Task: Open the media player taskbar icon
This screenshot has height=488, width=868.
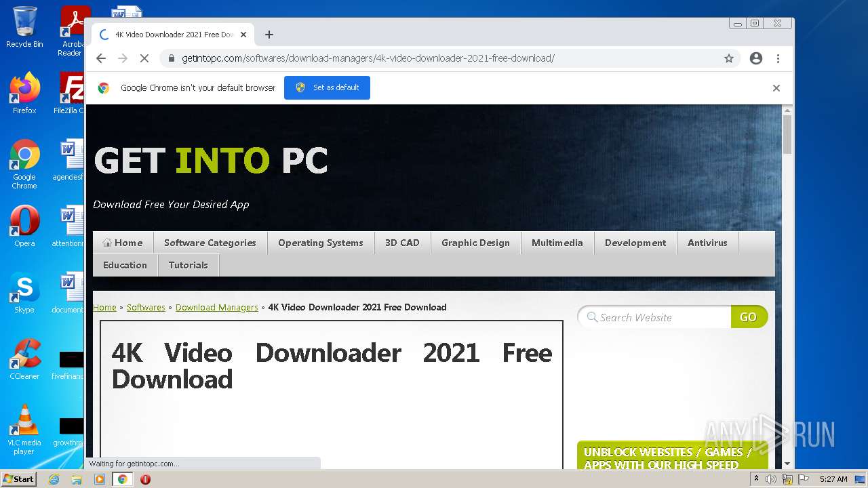Action: click(x=100, y=479)
